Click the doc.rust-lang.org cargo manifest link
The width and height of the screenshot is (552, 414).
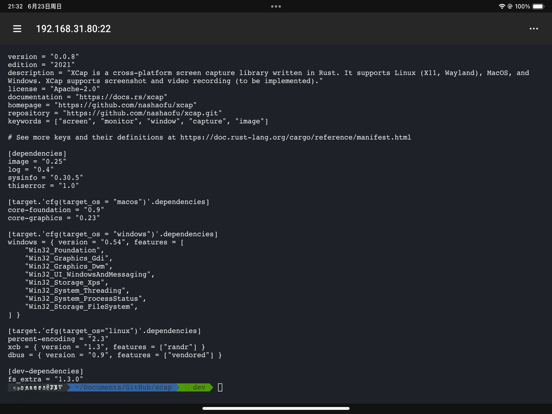click(295, 137)
